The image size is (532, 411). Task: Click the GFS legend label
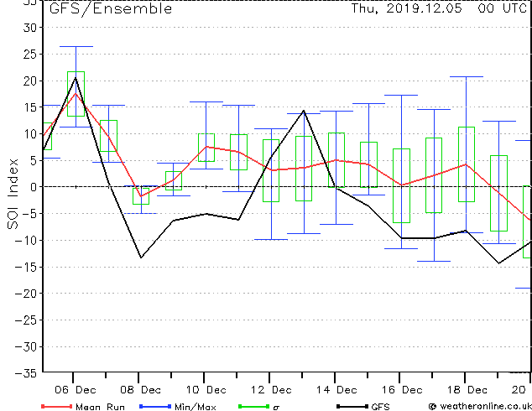pyautogui.click(x=380, y=407)
